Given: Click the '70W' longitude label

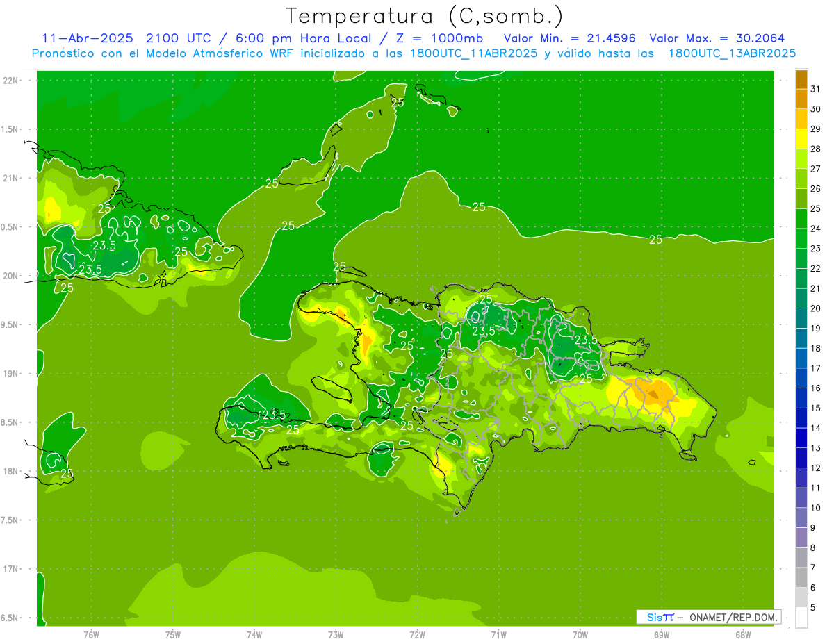Looking at the screenshot, I should (580, 635).
